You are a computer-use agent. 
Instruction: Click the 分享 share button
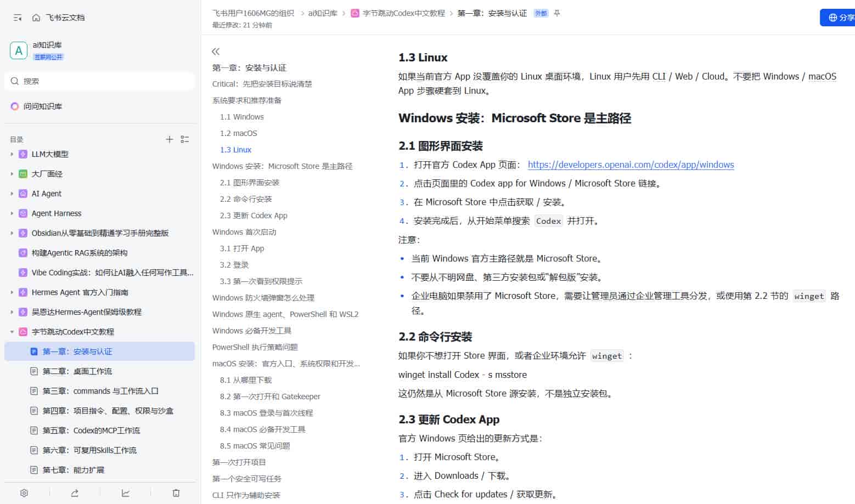(x=838, y=18)
